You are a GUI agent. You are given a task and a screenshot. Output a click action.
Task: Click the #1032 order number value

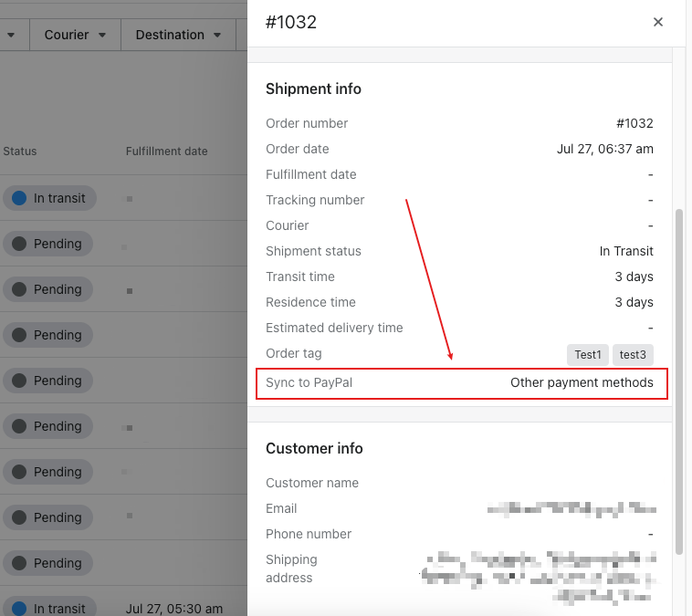coord(634,123)
